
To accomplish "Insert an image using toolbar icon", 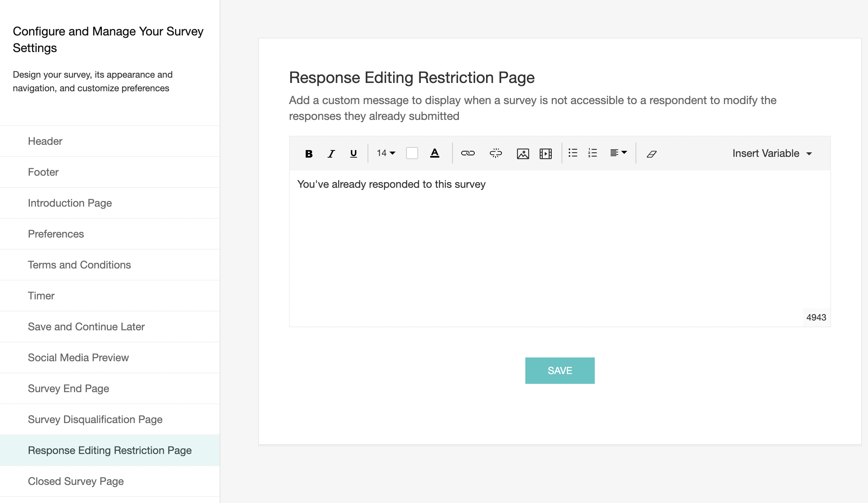I will 523,153.
